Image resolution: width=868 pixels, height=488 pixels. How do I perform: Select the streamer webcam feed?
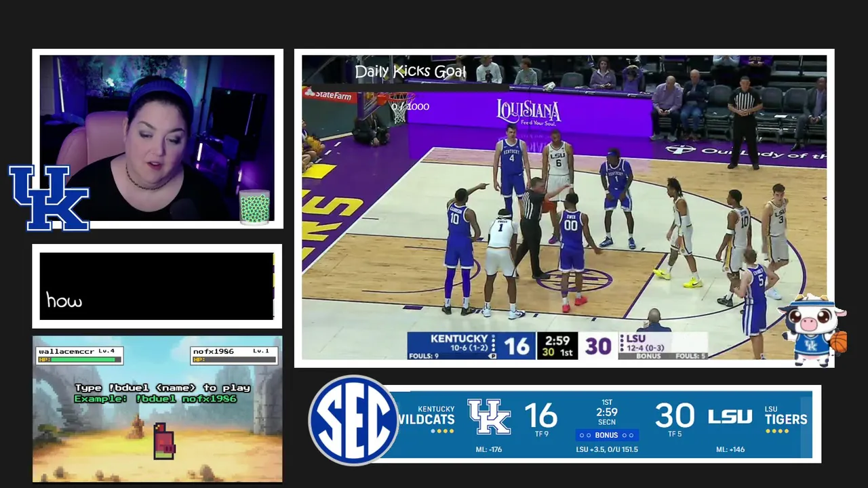157,138
